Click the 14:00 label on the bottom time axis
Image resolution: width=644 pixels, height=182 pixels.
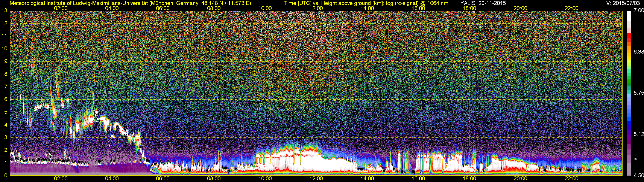tap(367, 179)
